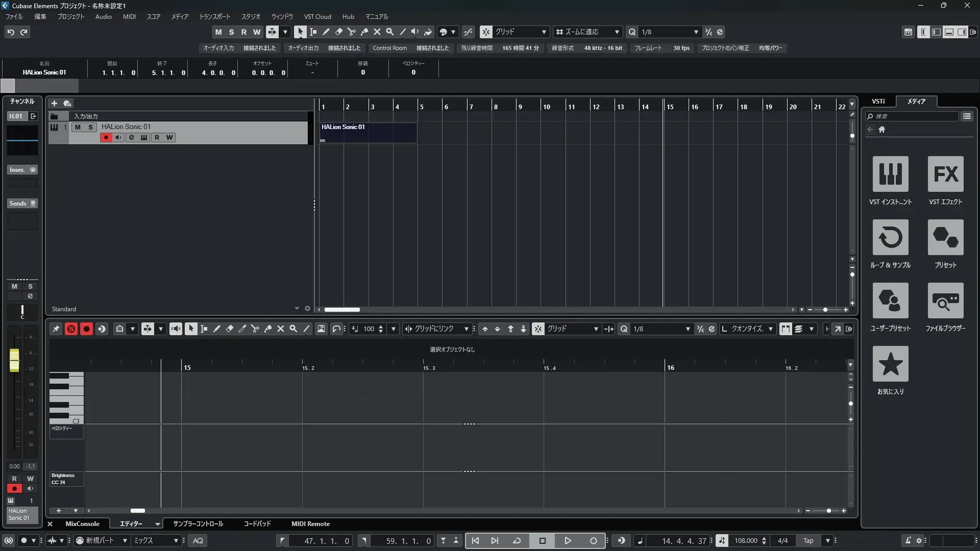Open the File Browser tile
Image resolution: width=980 pixels, height=551 pixels.
click(x=945, y=300)
